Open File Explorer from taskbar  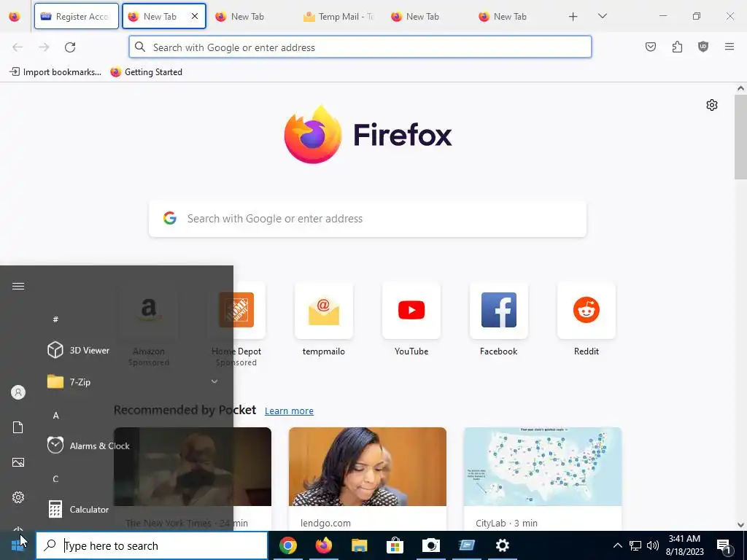click(x=359, y=545)
